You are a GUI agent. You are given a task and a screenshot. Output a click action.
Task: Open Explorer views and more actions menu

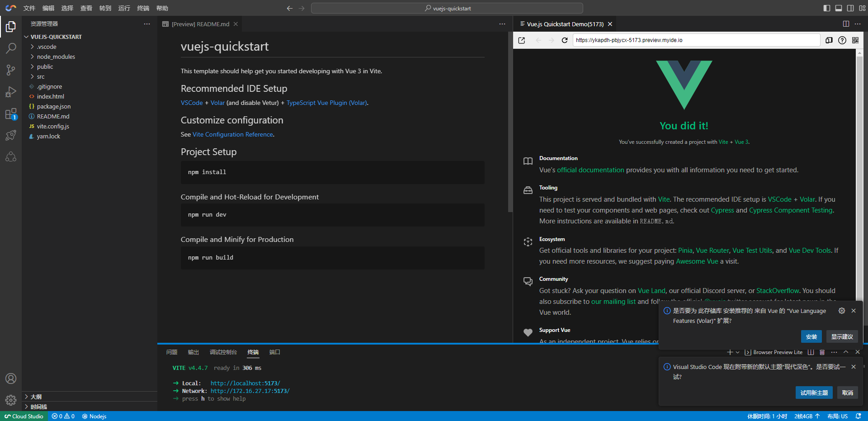point(147,24)
